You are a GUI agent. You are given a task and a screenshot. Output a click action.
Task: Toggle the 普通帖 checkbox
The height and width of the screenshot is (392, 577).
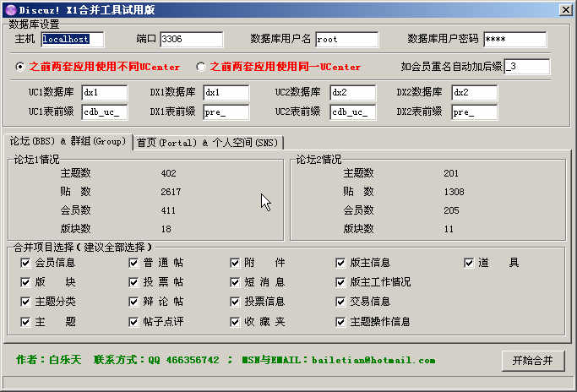(x=133, y=263)
